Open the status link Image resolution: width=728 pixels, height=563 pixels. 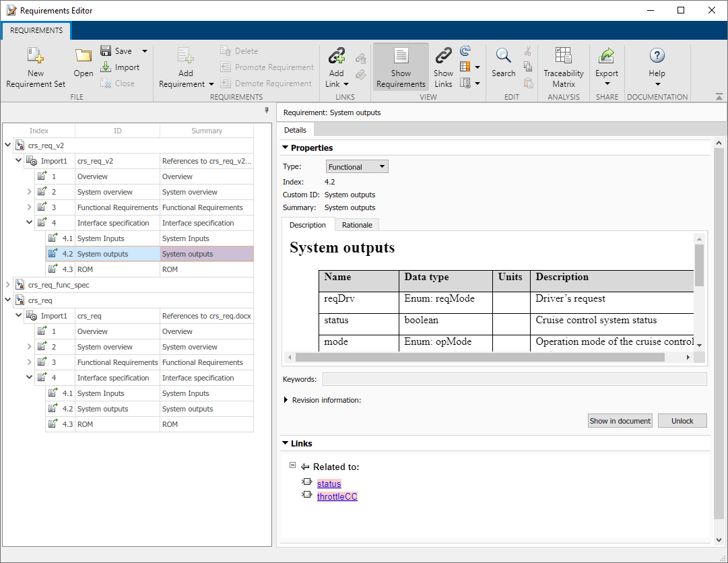[329, 484]
